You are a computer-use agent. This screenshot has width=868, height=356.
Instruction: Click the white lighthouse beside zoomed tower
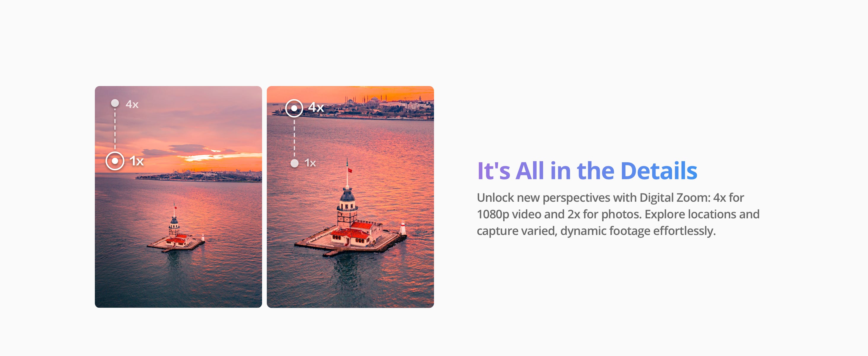[402, 228]
